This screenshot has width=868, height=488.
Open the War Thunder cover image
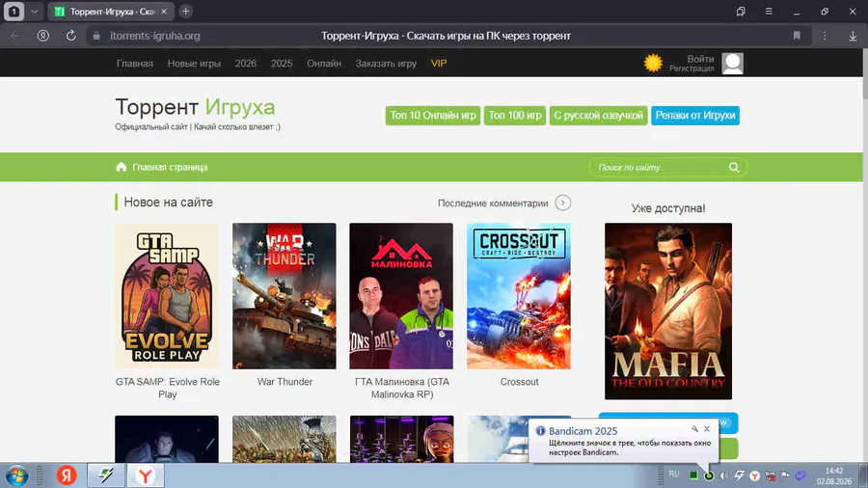pyautogui.click(x=284, y=296)
